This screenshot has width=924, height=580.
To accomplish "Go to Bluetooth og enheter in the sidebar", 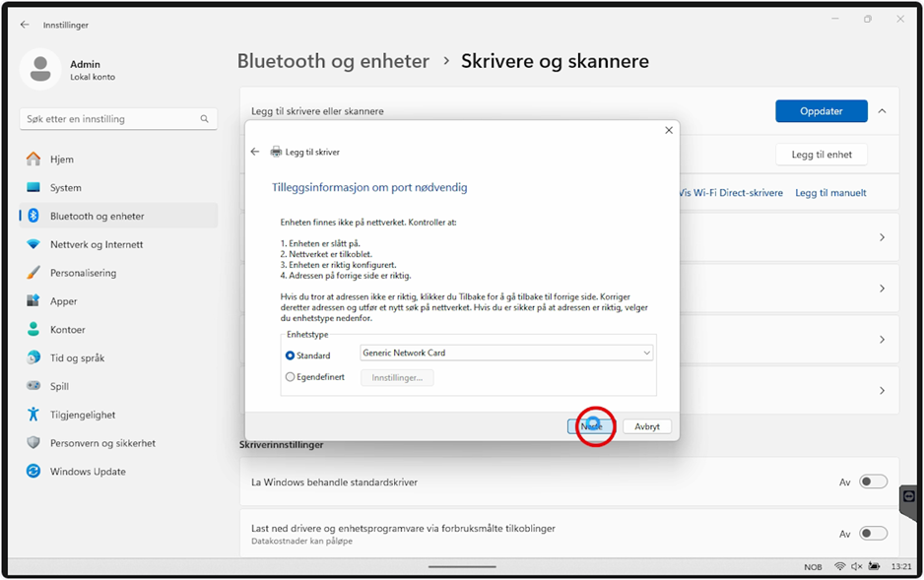I will 118,216.
